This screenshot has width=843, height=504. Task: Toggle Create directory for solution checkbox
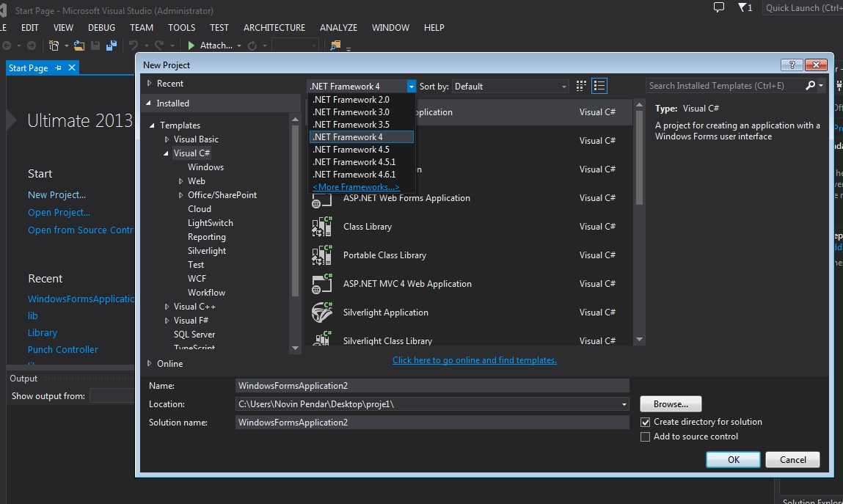coord(645,423)
